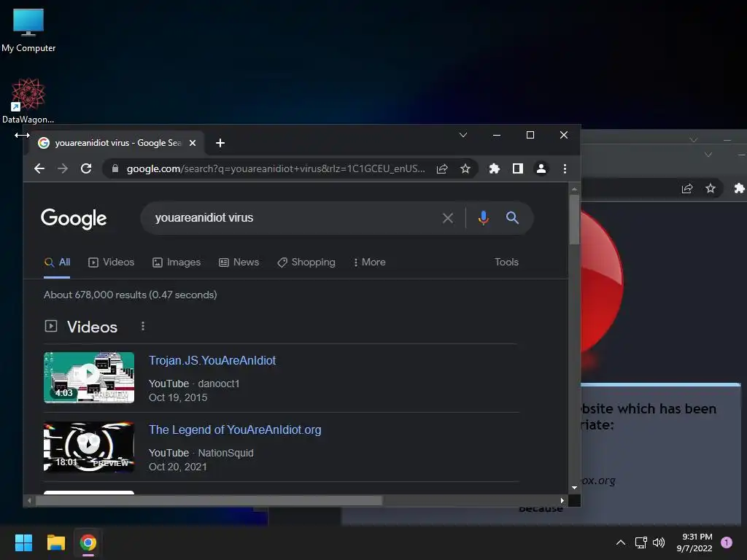The image size is (747, 560).
Task: Click the horizontal scrollbar thumb
Action: [209, 500]
